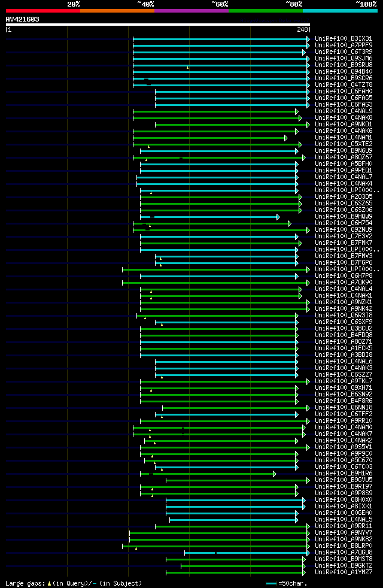This screenshot has width=383, height=588.
Task: Select the query name AV421603
Action: point(23,19)
